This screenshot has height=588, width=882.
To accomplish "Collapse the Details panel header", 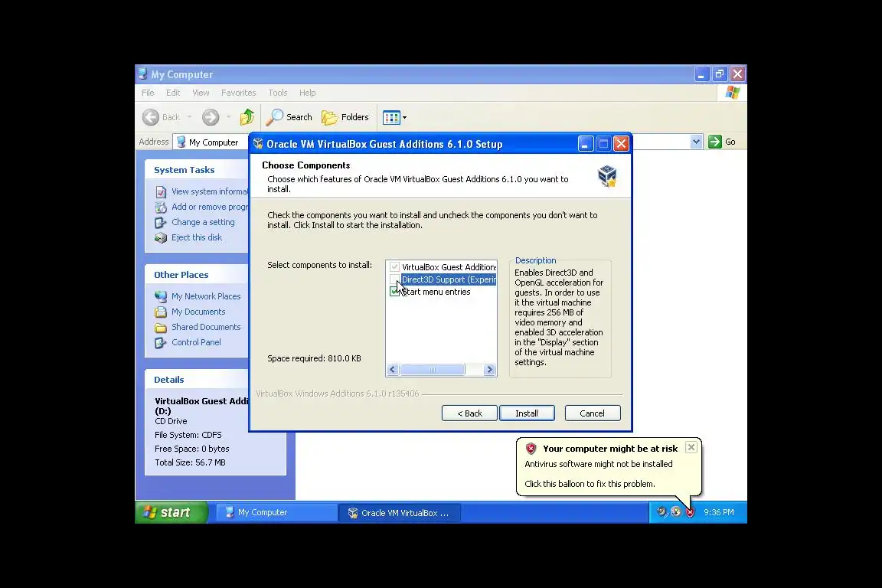I will [196, 379].
